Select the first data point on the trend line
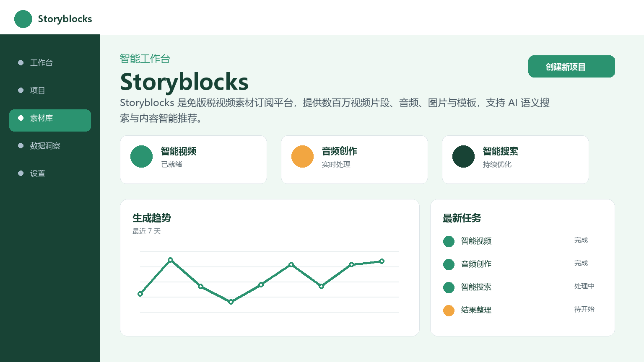 pyautogui.click(x=140, y=294)
